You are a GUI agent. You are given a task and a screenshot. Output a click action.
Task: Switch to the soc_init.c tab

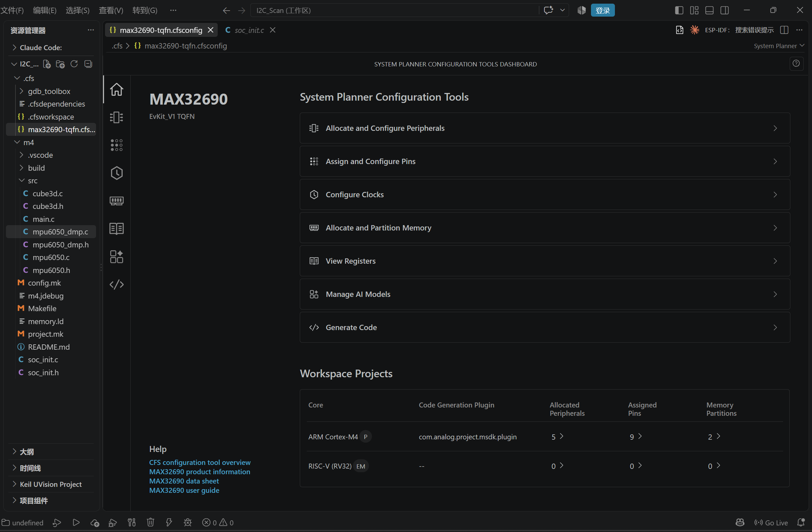click(249, 30)
